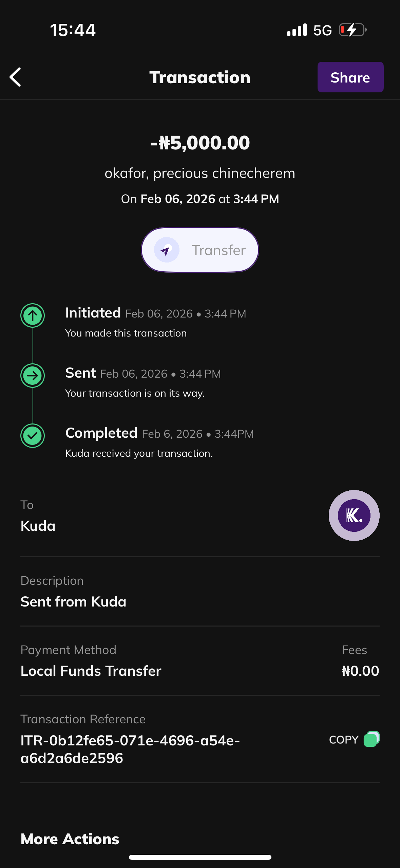This screenshot has height=868, width=400.
Task: Tap the battery charging indicator
Action: click(x=353, y=30)
